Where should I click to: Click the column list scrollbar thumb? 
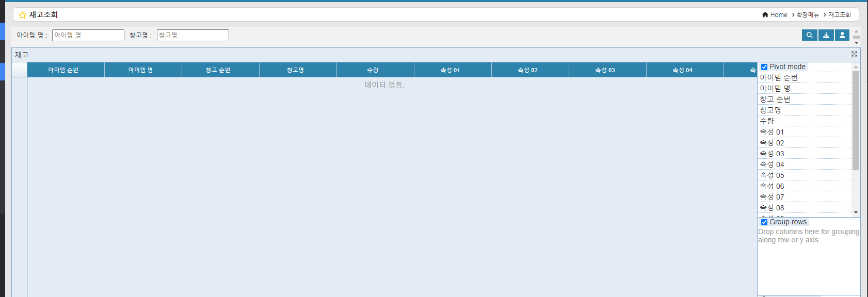(856, 121)
